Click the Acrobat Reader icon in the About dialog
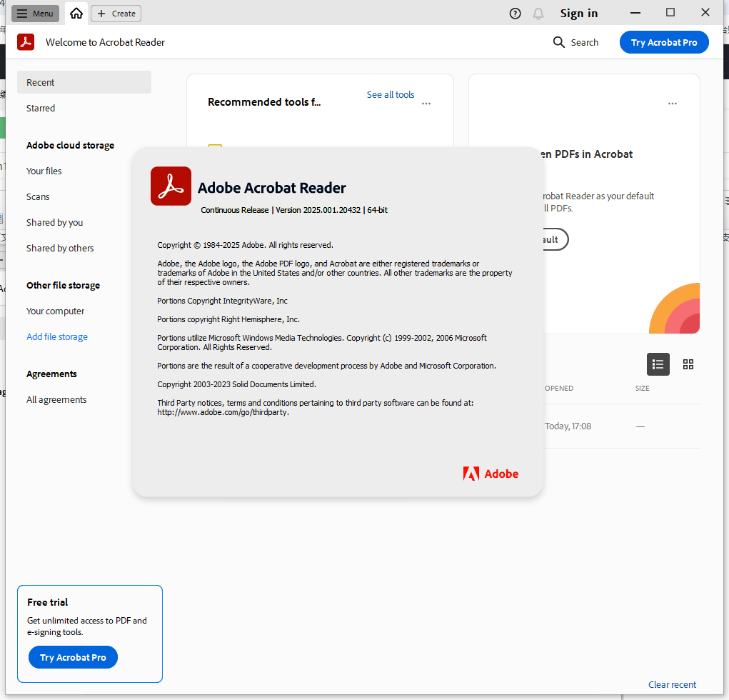This screenshot has height=700, width=729. click(x=171, y=186)
